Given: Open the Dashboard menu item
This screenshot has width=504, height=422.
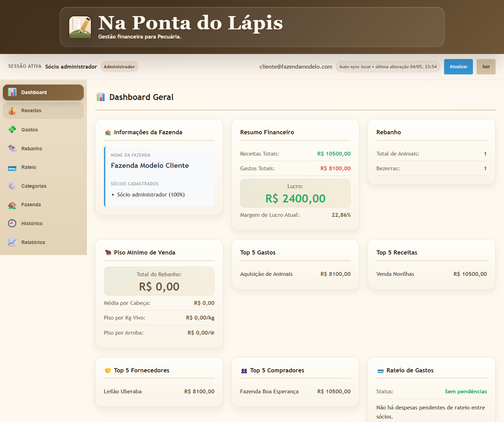Looking at the screenshot, I should pos(43,92).
